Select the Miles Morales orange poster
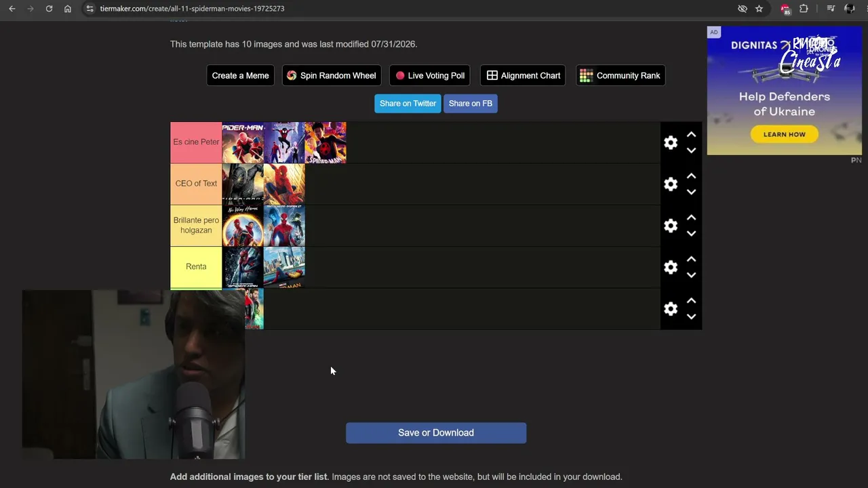Viewport: 868px width, 488px height. [x=325, y=142]
